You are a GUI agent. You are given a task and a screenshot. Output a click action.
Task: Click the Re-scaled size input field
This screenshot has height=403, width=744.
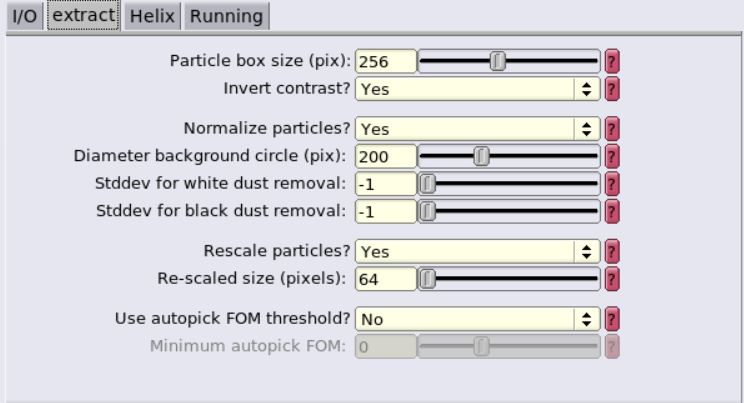click(386, 279)
